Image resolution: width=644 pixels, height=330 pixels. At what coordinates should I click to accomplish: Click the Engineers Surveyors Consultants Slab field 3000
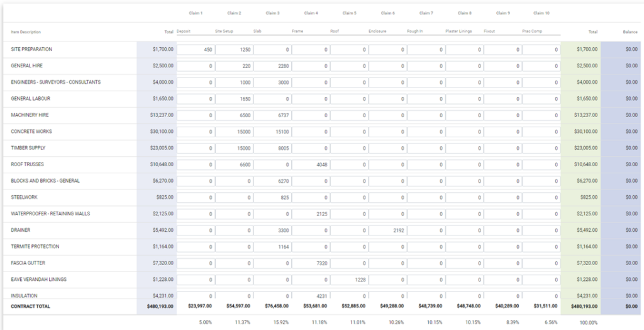(272, 82)
